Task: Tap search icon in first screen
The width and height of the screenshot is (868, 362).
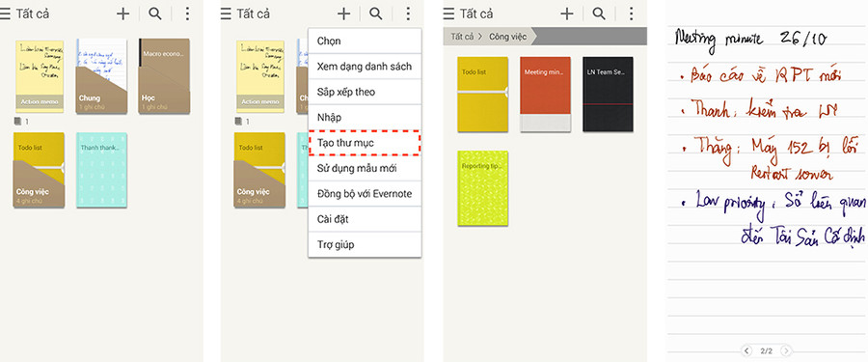Action: 155,14
